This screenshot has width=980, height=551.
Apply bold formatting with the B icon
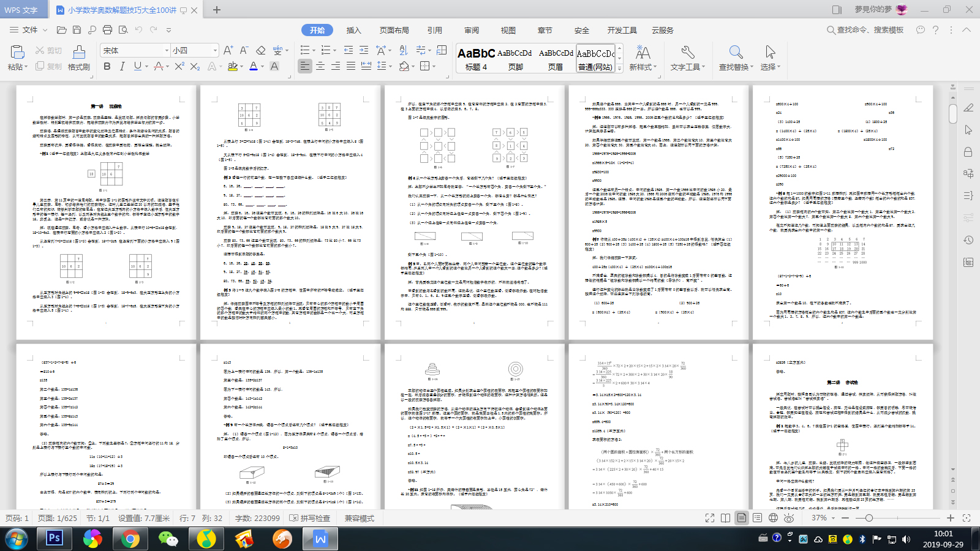click(107, 67)
